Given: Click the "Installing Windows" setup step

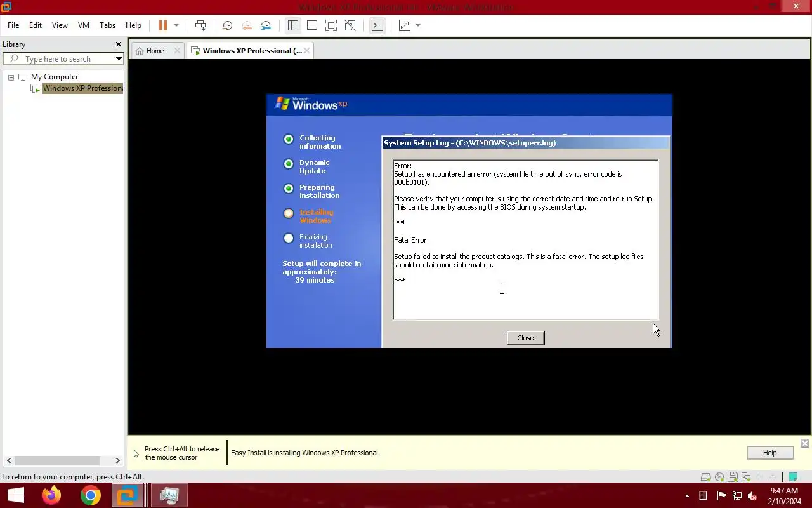Looking at the screenshot, I should click(x=316, y=216).
